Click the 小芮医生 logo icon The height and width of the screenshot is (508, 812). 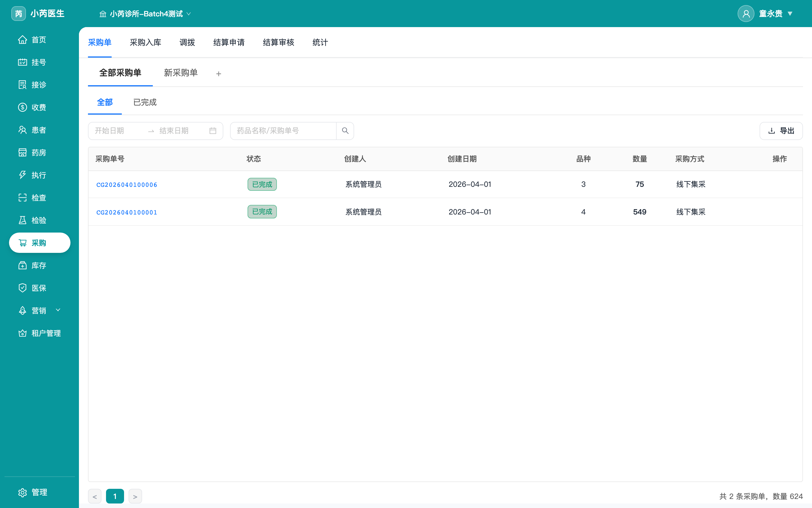(18, 14)
